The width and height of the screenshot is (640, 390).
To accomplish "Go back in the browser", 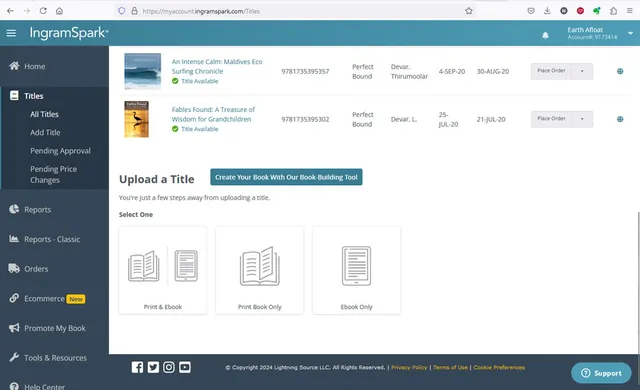I will click(10, 11).
